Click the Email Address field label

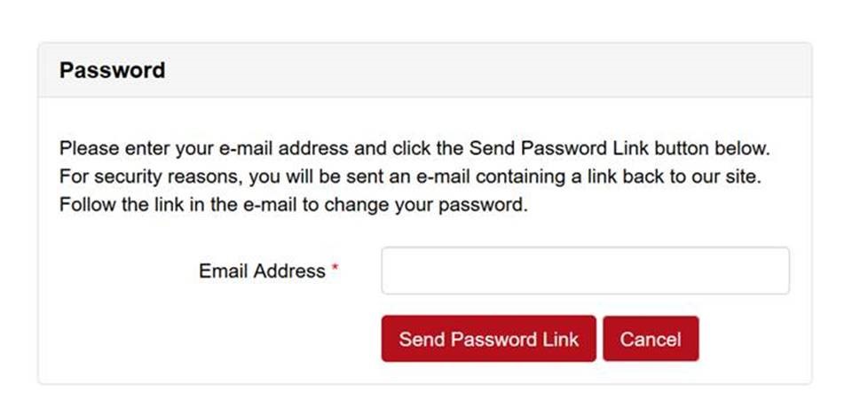tap(262, 271)
